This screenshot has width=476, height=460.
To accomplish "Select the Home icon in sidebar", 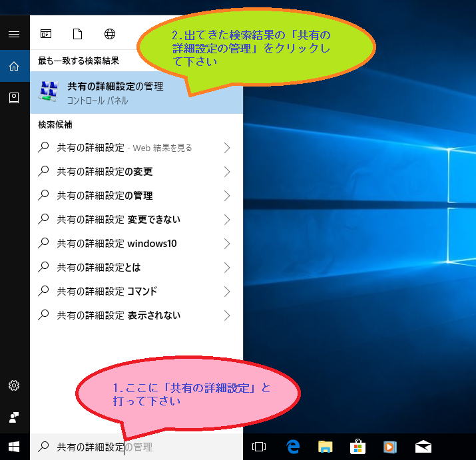I will pos(14,66).
